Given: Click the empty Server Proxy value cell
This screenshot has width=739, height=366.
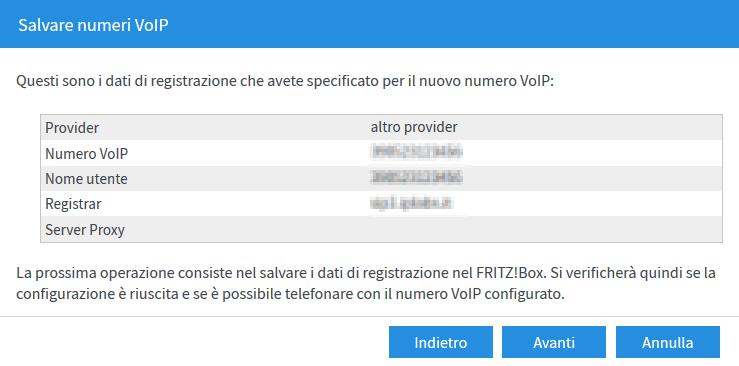Looking at the screenshot, I should pyautogui.click(x=545, y=229).
